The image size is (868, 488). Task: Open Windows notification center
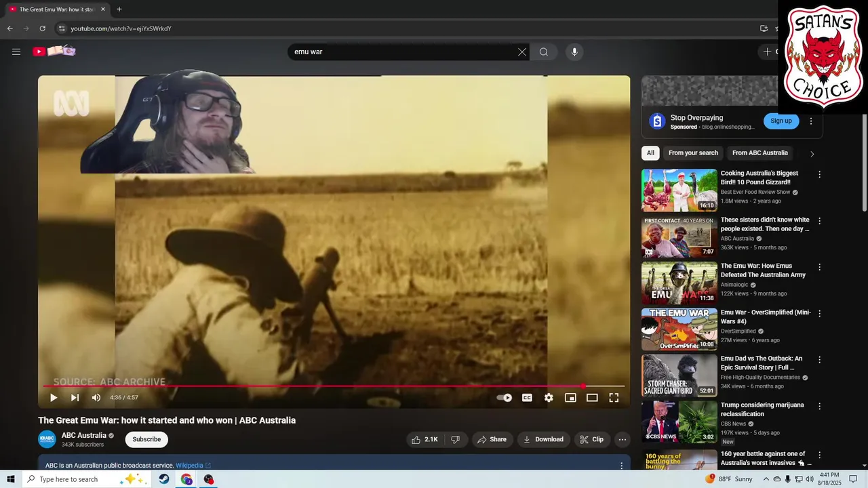[x=854, y=479]
